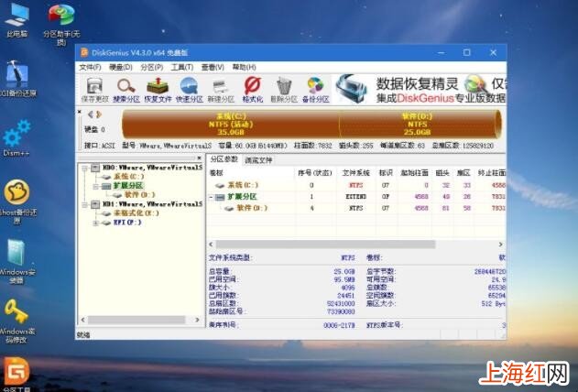This screenshot has height=392, width=578.
Task: Open the 分区(P) menu
Action: pyautogui.click(x=152, y=68)
